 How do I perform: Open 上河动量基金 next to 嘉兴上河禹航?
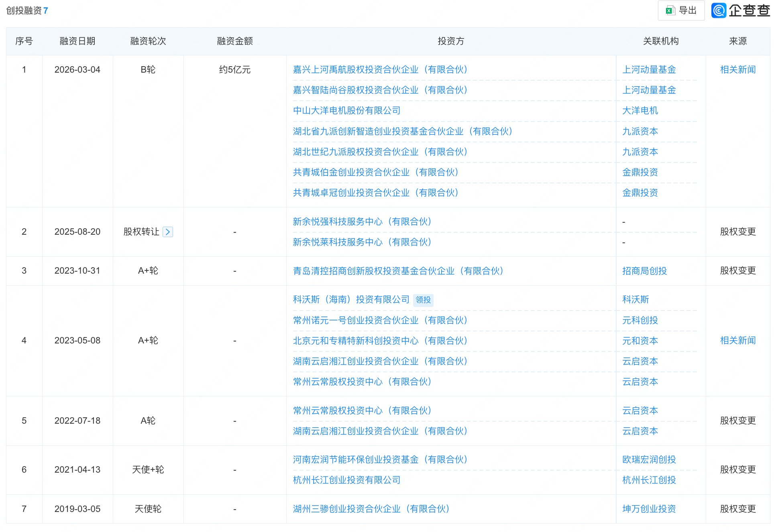(649, 70)
